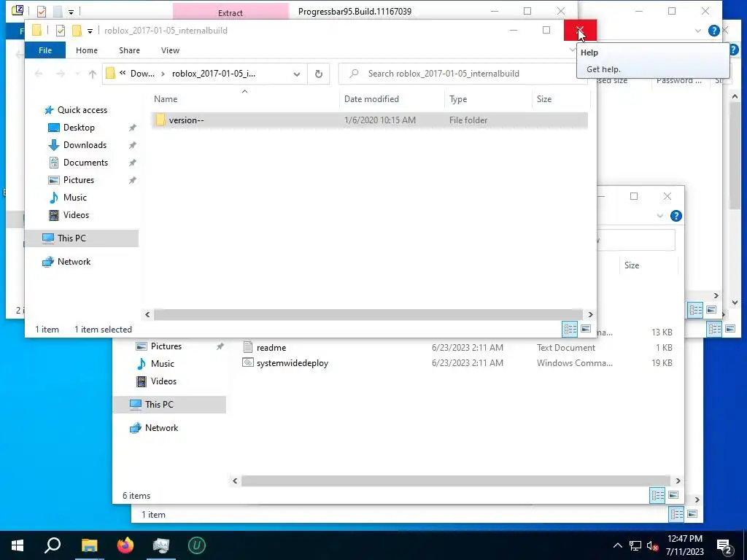Open the View ribbon tab
This screenshot has height=560, width=747.
tap(170, 50)
